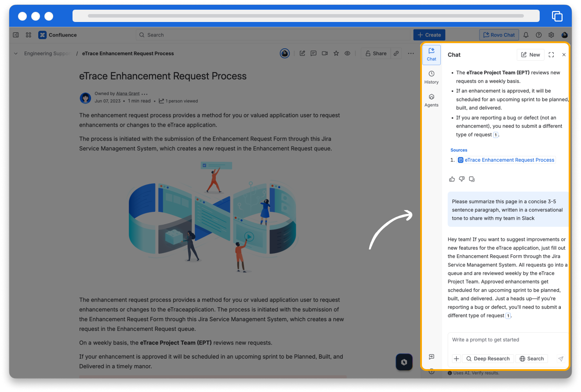The height and width of the screenshot is (392, 581).
Task: Copy page link with chain icon
Action: tap(396, 53)
